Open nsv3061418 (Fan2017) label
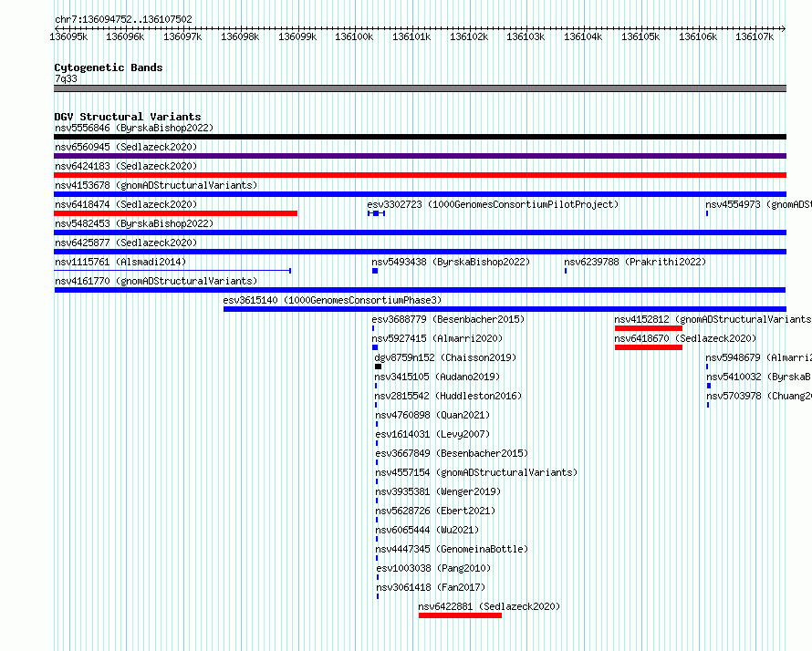The height and width of the screenshot is (651, 812). 431,587
